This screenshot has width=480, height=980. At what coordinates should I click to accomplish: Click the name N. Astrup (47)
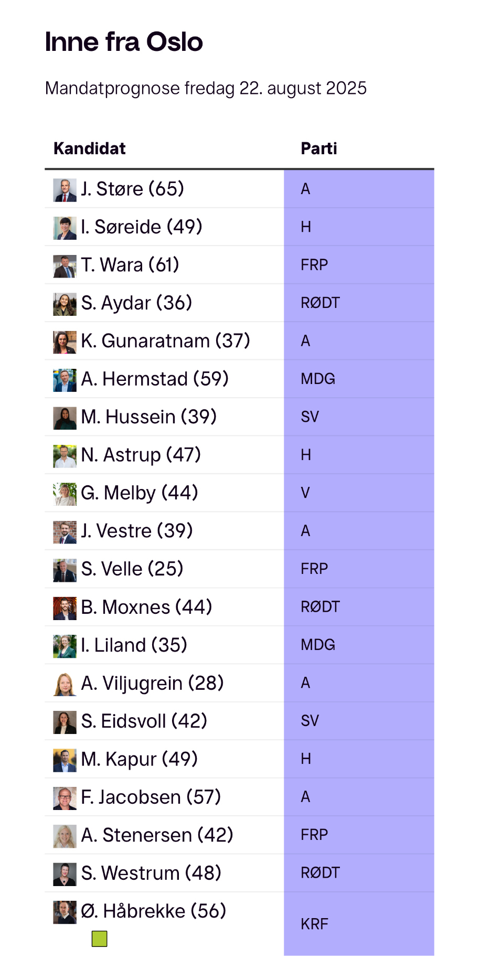pyautogui.click(x=141, y=455)
